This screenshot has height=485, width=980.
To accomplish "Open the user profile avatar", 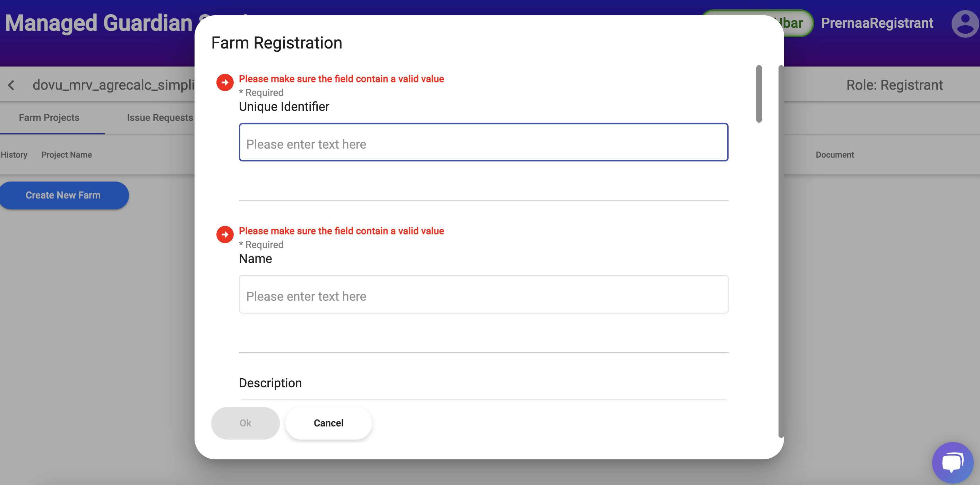I will coord(964,24).
